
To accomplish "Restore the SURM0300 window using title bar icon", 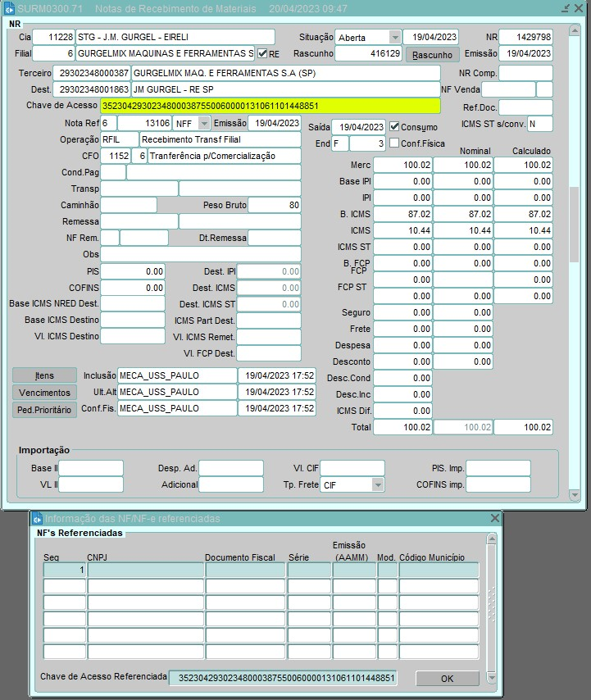I will tap(565, 8).
